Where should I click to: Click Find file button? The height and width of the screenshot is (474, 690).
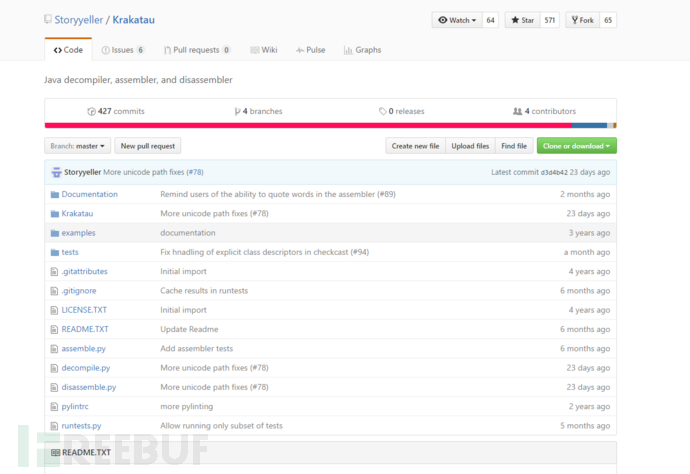coord(514,146)
